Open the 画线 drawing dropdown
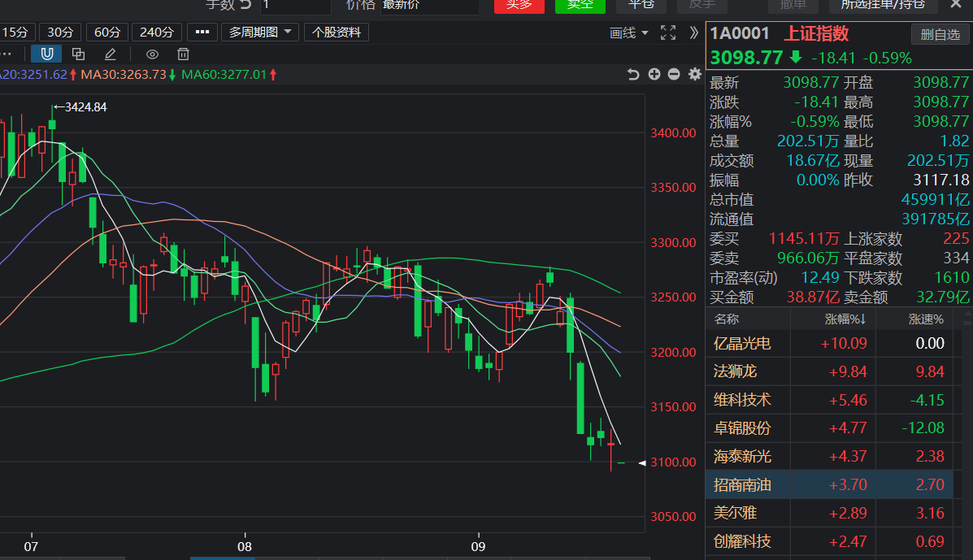 pyautogui.click(x=629, y=33)
